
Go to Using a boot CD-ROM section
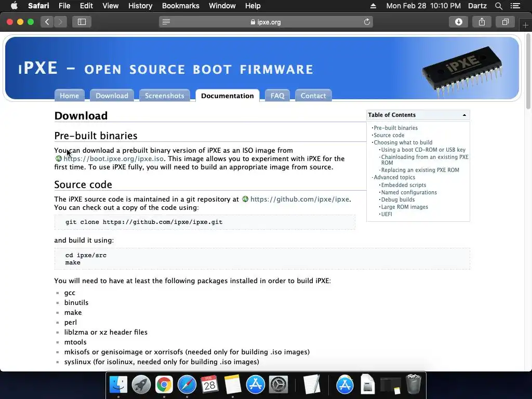[x=423, y=150]
